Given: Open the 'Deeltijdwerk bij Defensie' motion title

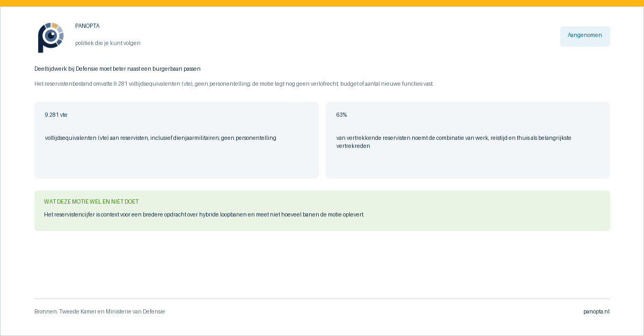Looking at the screenshot, I should (x=118, y=69).
